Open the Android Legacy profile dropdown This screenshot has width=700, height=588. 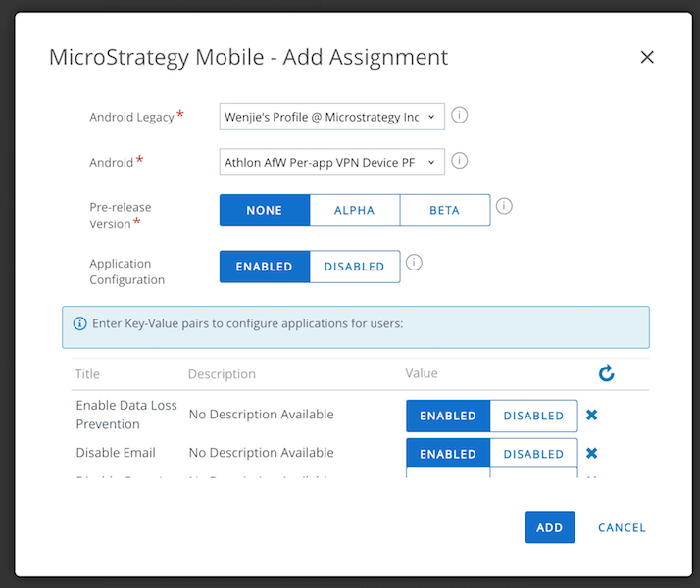[x=331, y=117]
